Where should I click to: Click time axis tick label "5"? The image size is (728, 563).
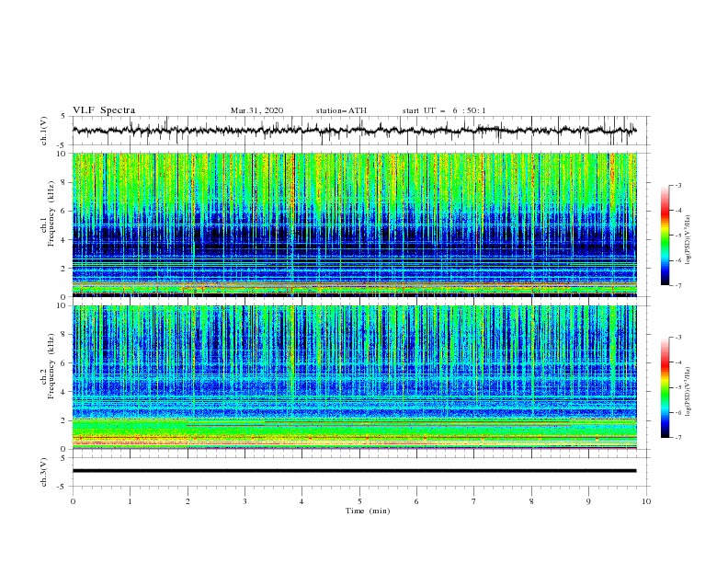click(x=359, y=501)
